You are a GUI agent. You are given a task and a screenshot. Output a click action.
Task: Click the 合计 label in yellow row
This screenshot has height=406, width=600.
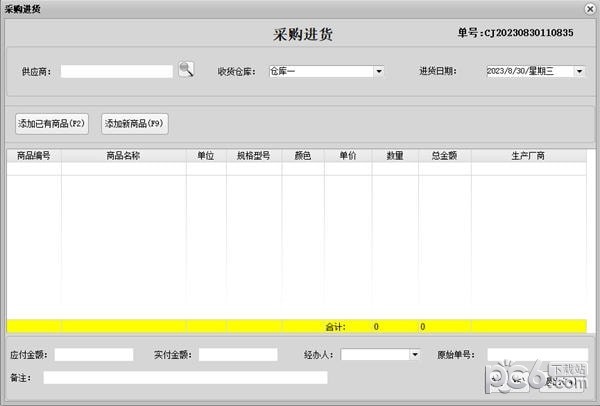[x=335, y=327]
